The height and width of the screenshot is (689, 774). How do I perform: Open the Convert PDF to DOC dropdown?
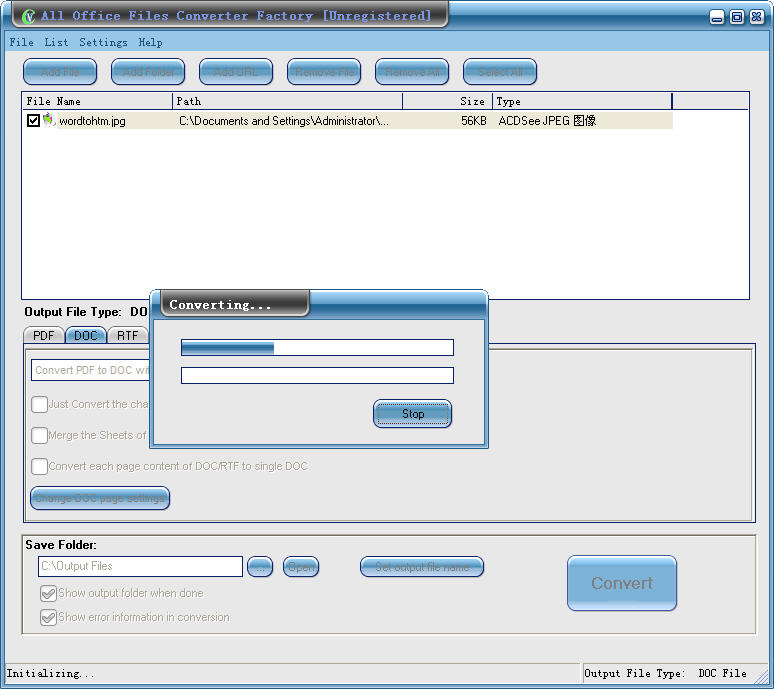(90, 370)
